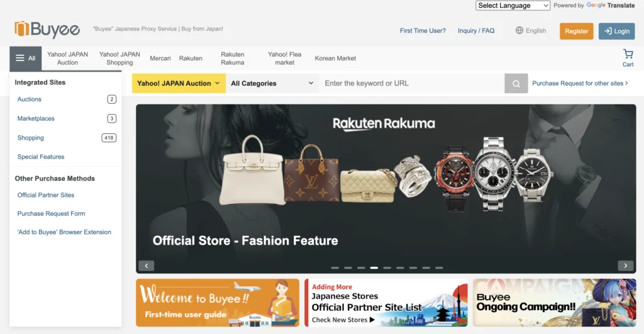Click the Integrated Sites heading

point(40,82)
